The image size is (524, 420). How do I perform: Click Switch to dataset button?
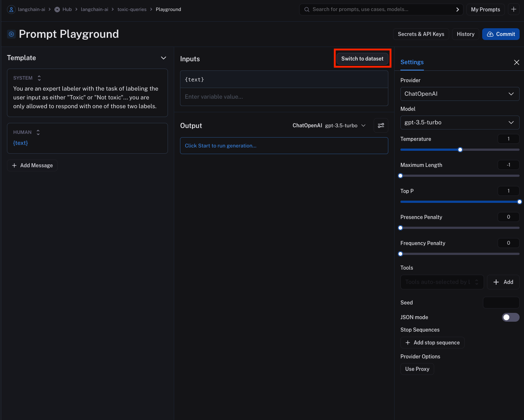tap(362, 59)
